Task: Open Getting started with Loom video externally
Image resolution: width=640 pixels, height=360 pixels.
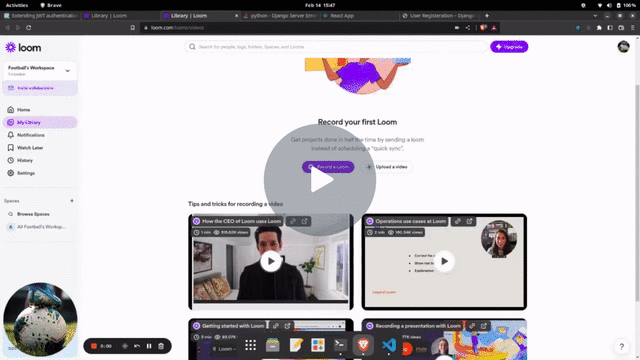Action: [287, 326]
